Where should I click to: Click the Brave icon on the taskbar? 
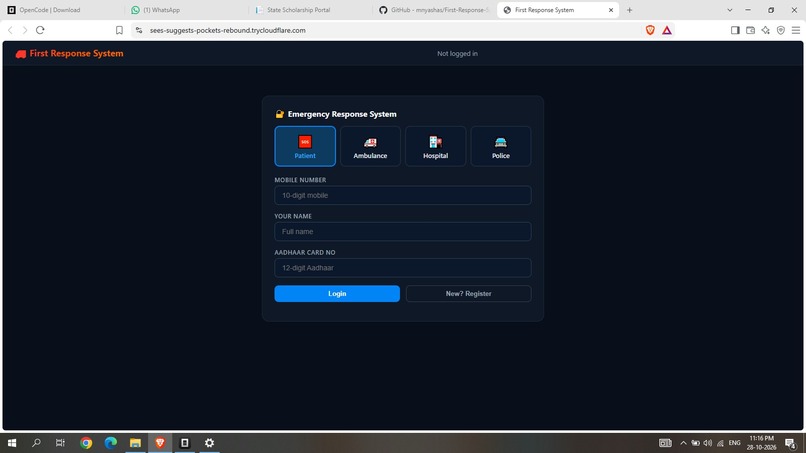(160, 443)
